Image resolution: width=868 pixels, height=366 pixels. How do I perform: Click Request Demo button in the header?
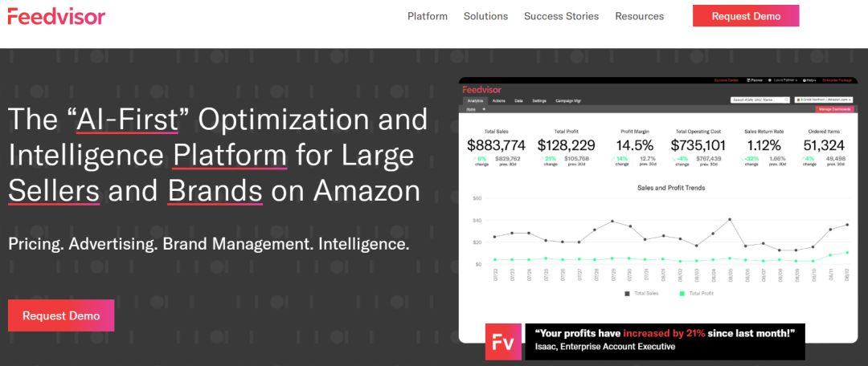(745, 16)
